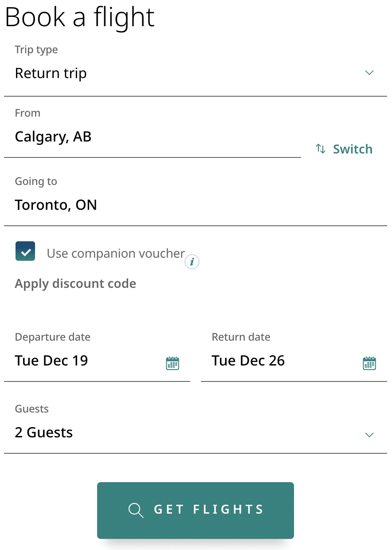
Task: Expand the Guests chevron arrow
Action: pyautogui.click(x=369, y=435)
